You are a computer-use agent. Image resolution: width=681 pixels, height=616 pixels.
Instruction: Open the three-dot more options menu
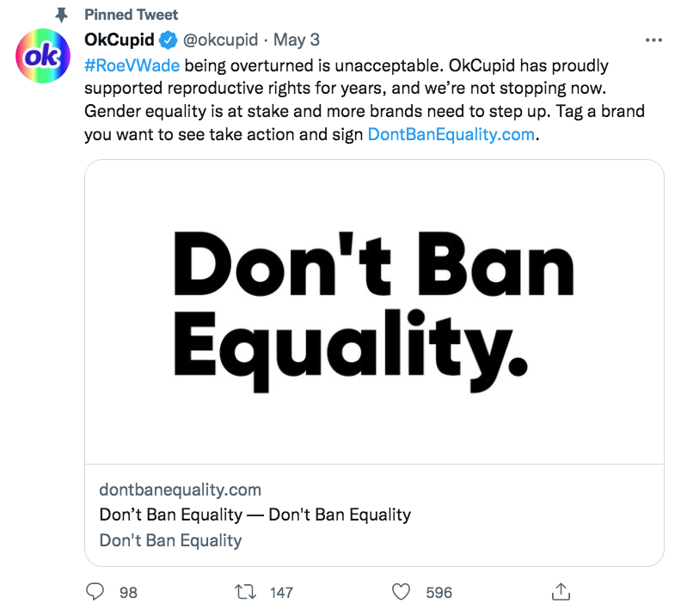click(x=653, y=40)
